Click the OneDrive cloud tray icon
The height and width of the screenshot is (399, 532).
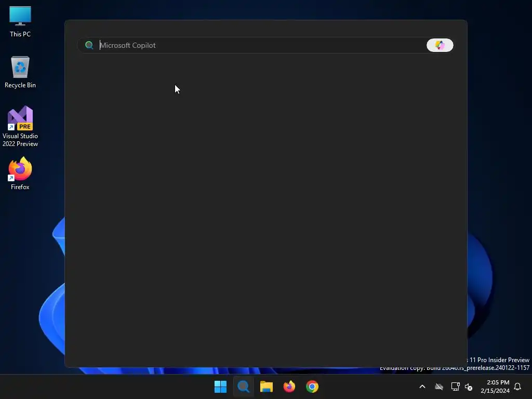[x=439, y=387]
